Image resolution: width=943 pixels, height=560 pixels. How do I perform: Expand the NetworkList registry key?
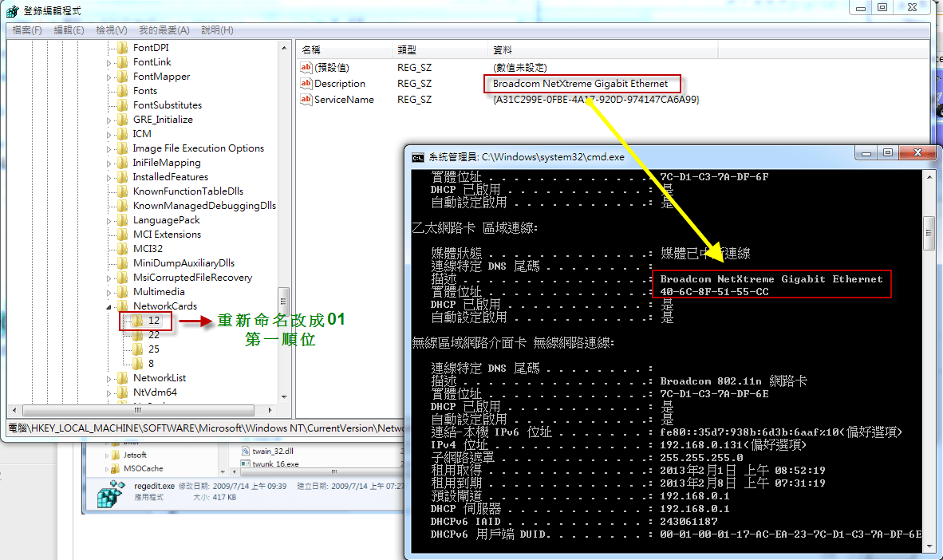pyautogui.click(x=109, y=378)
